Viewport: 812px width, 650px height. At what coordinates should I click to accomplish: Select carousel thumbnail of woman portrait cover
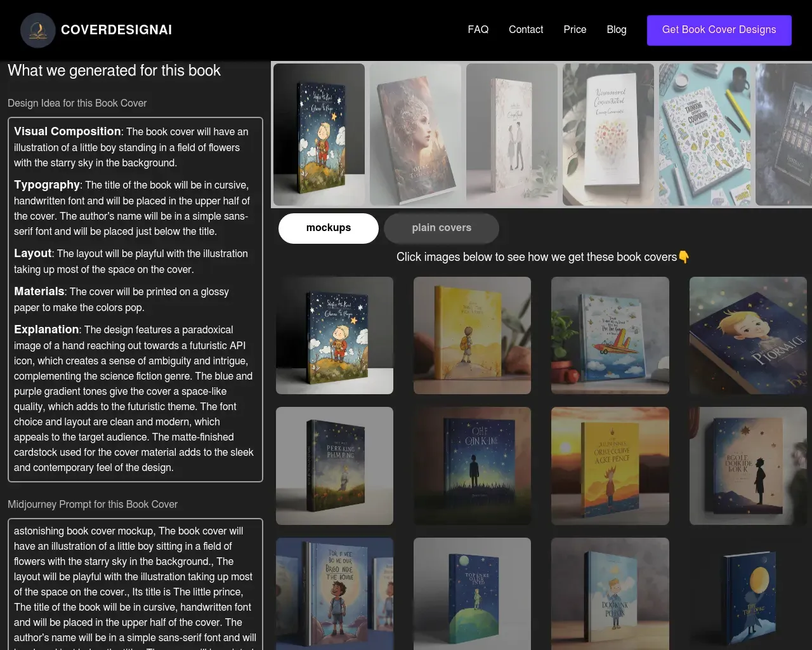416,135
